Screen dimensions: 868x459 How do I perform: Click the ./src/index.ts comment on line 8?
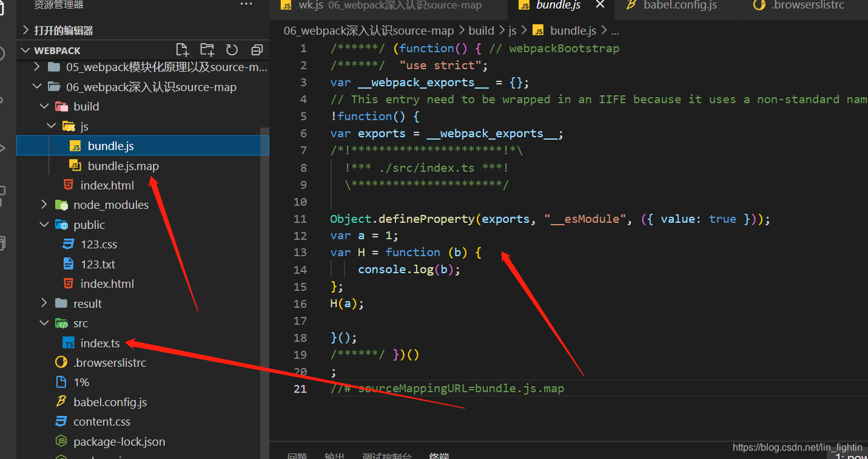[x=428, y=168]
